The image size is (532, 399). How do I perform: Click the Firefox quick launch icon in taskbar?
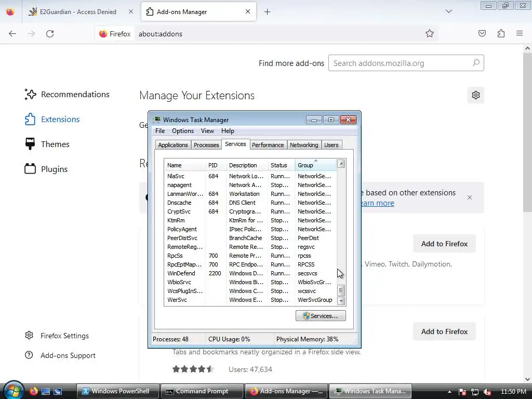tap(34, 391)
